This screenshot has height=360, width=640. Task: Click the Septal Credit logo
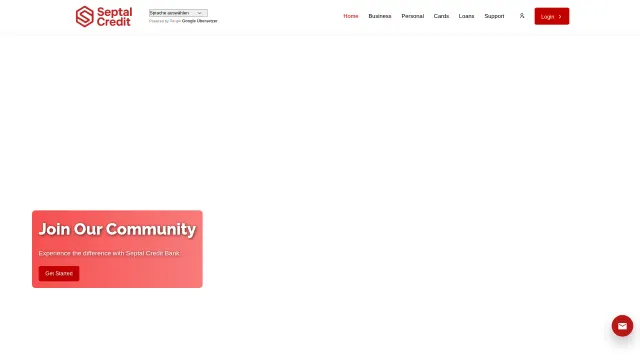pyautogui.click(x=104, y=17)
